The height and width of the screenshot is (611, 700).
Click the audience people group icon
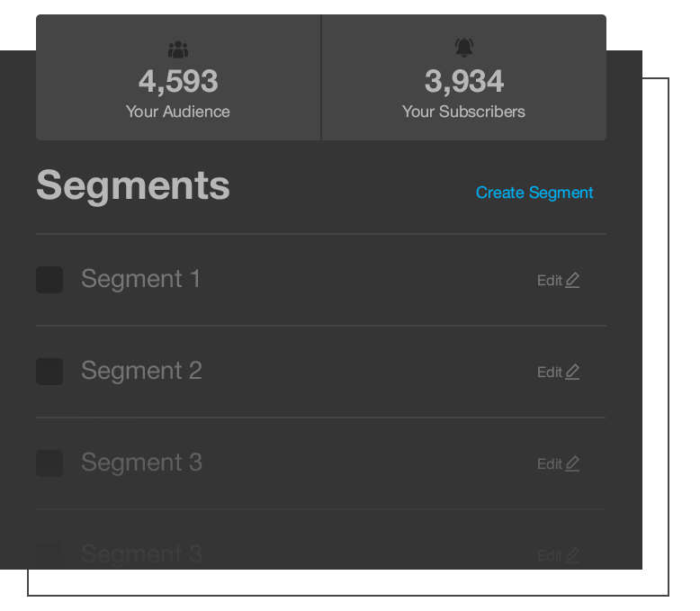pos(178,49)
